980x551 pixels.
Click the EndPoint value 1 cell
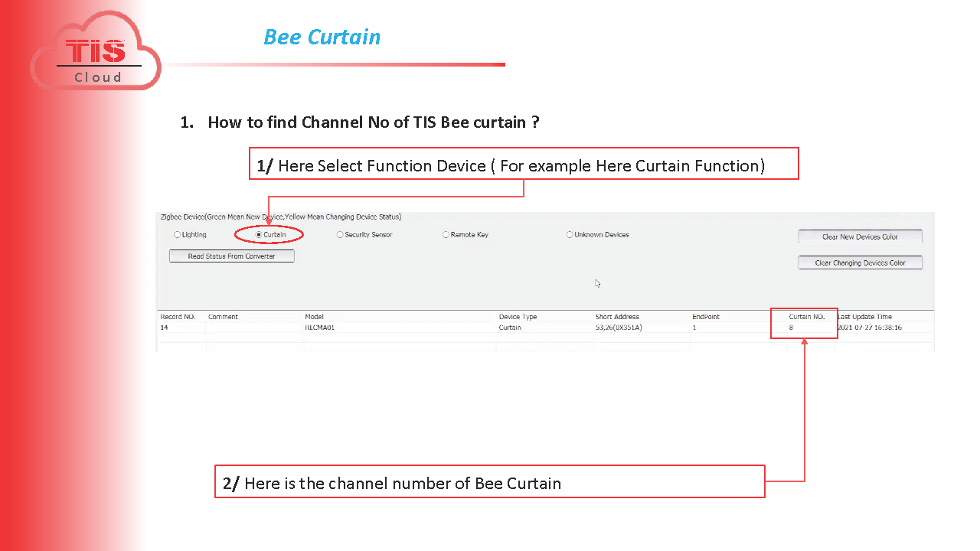[x=694, y=328]
